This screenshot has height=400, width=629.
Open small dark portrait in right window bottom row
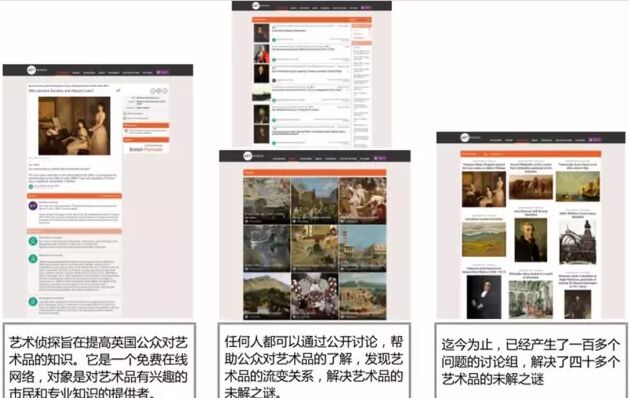point(578,305)
